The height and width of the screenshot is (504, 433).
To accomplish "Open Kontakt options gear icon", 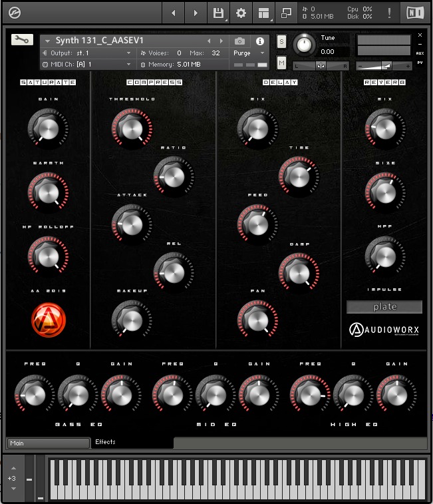I will (241, 13).
